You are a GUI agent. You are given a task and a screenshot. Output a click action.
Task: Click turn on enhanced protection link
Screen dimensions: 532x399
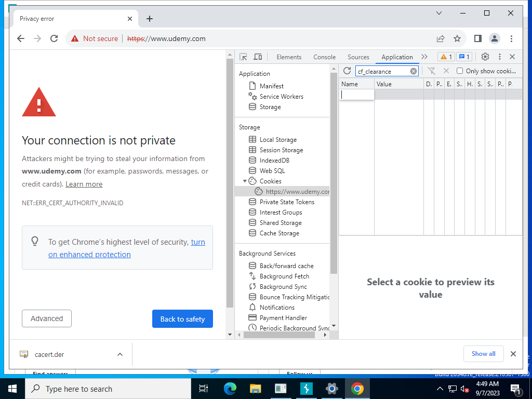[127, 248]
